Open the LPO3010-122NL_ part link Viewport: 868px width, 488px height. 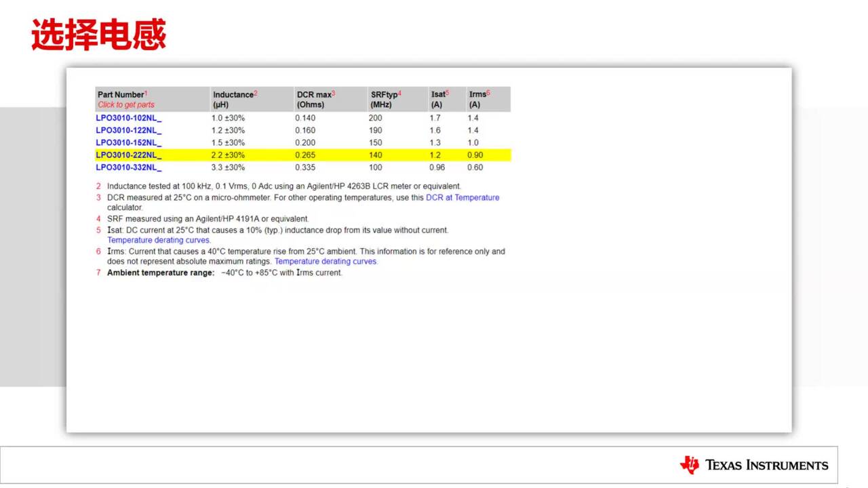129,130
